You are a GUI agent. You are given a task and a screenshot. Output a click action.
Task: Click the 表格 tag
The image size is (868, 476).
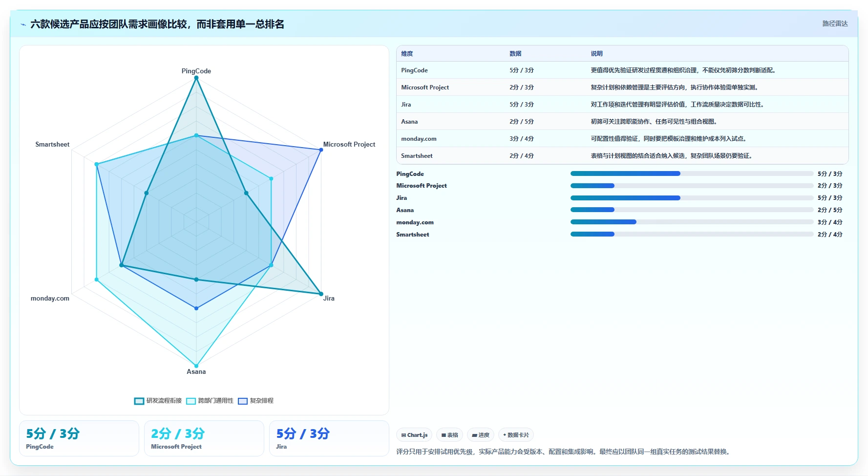tap(450, 435)
